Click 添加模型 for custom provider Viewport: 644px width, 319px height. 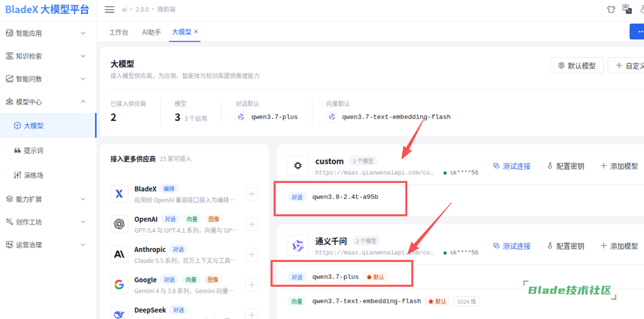(619, 166)
